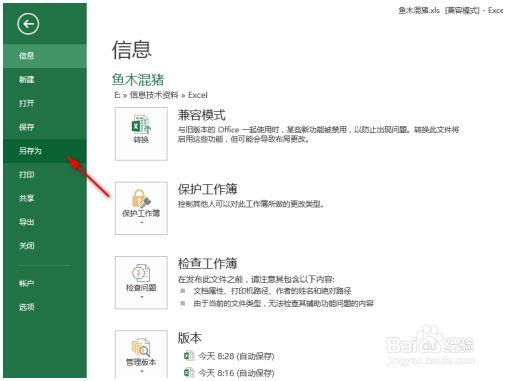Select 新建 (New) in the sidebar
Screen dimensions: 506x381
[x=45, y=80]
